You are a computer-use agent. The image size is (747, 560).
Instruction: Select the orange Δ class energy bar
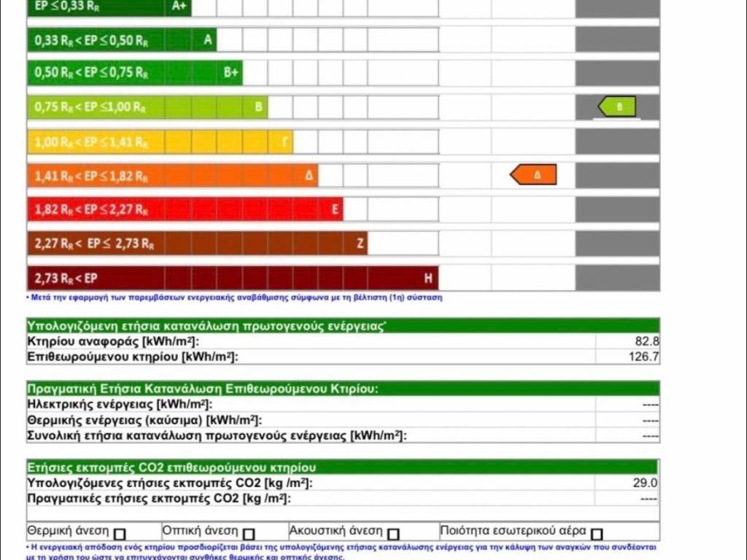pyautogui.click(x=172, y=176)
